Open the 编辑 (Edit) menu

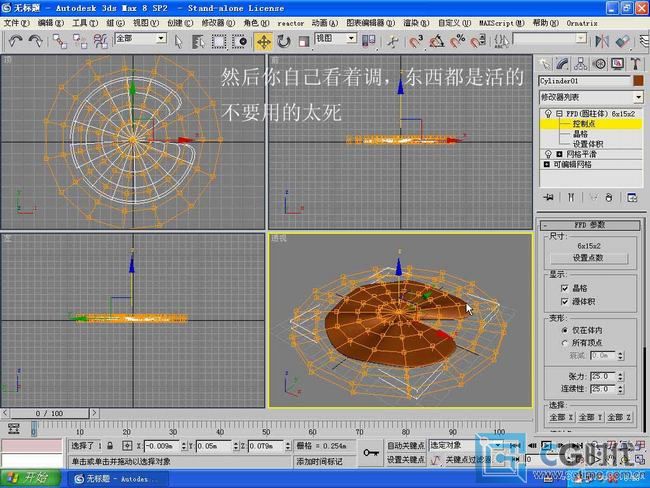[x=51, y=23]
